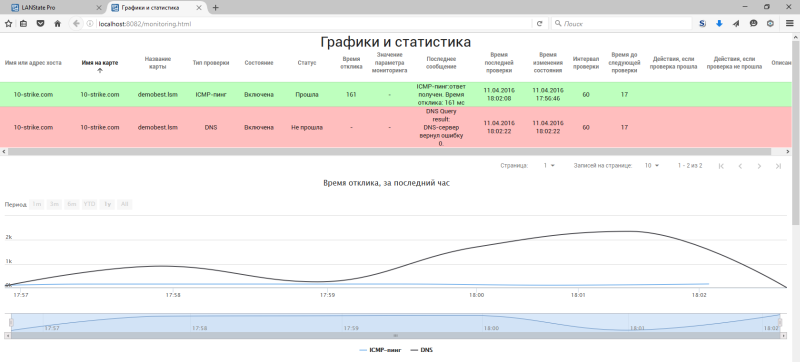Sort by Имя на карте column header
The height and width of the screenshot is (362, 800).
click(99, 63)
